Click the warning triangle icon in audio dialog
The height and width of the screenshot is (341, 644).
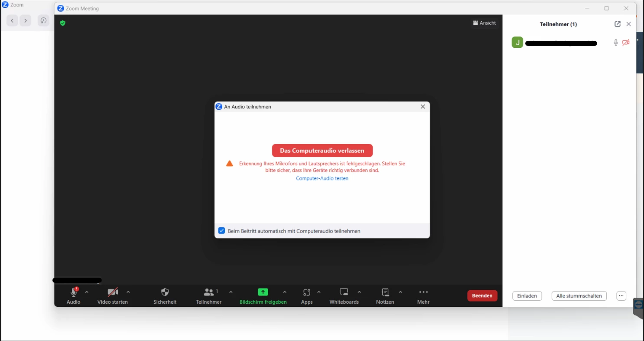point(230,164)
